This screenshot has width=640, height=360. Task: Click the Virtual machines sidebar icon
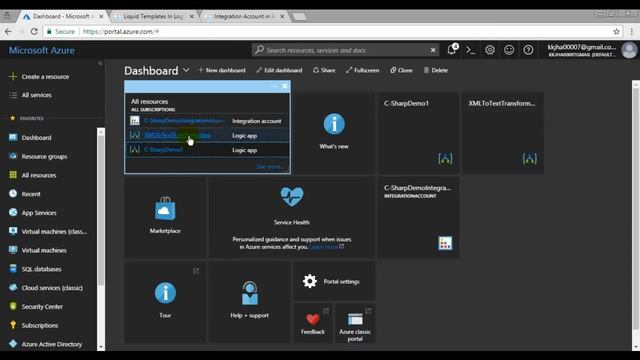click(13, 250)
